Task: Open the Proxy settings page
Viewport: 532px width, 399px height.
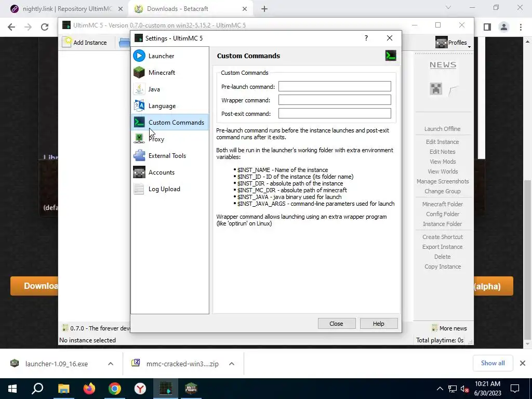Action: tap(170, 139)
